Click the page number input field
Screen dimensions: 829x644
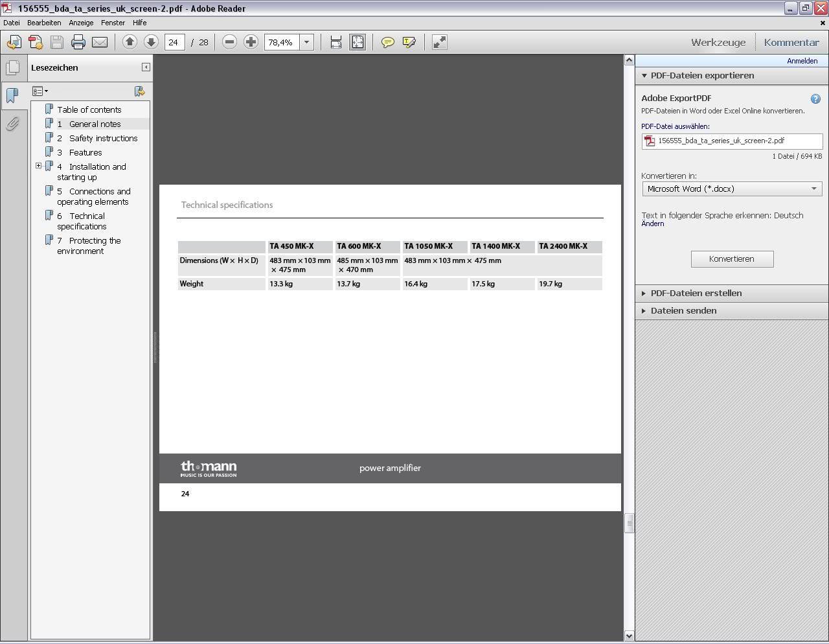[x=175, y=42]
